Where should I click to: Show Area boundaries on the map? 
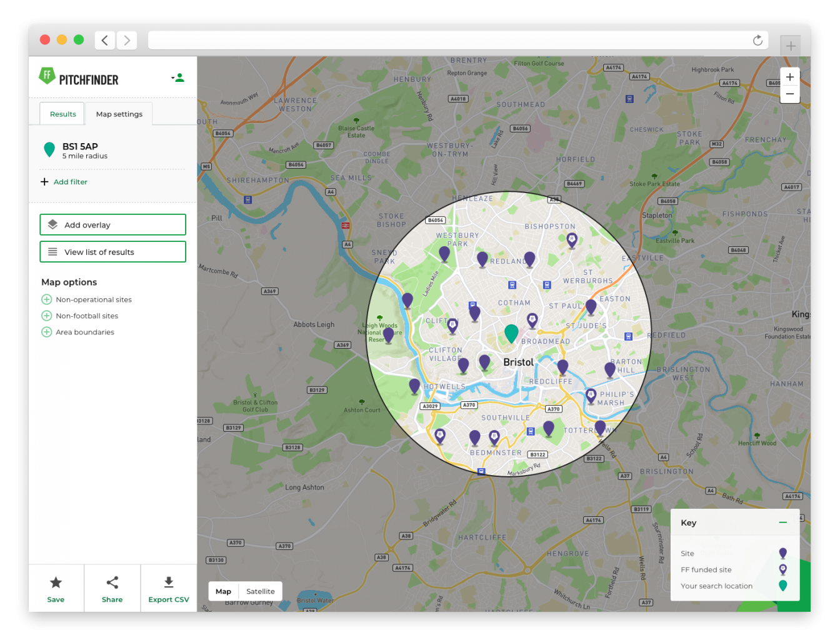click(46, 332)
